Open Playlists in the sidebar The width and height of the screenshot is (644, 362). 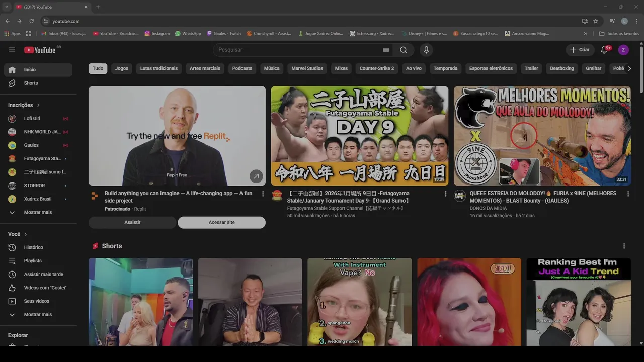pyautogui.click(x=38, y=261)
